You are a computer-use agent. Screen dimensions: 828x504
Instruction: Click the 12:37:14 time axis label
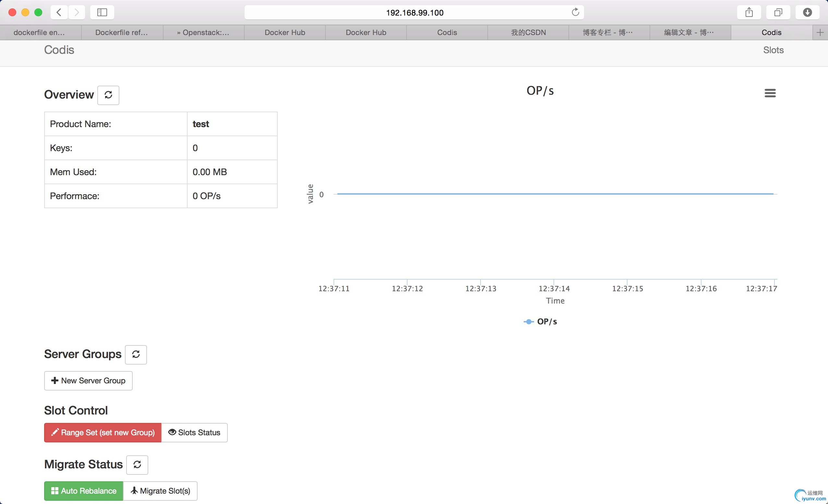click(554, 289)
